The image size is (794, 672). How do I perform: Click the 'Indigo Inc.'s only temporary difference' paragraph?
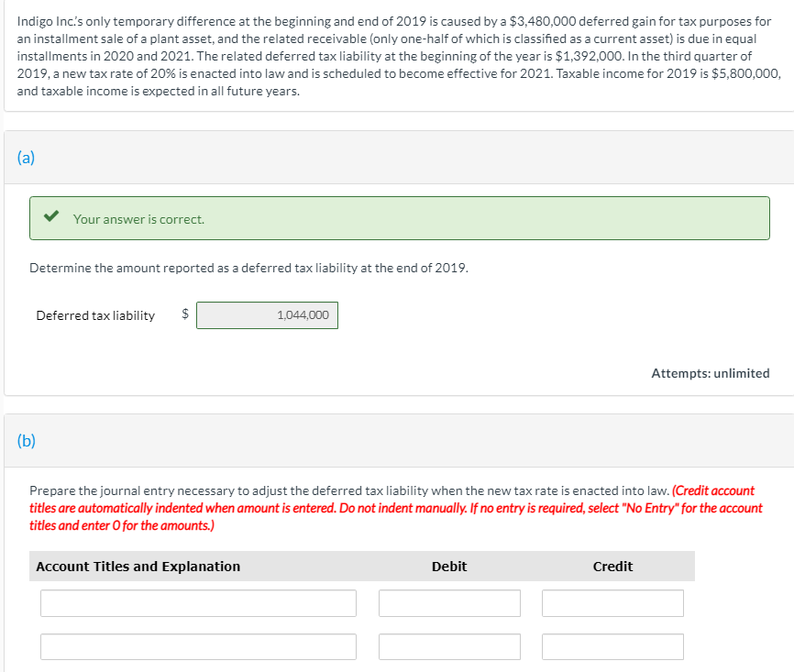coord(399,56)
